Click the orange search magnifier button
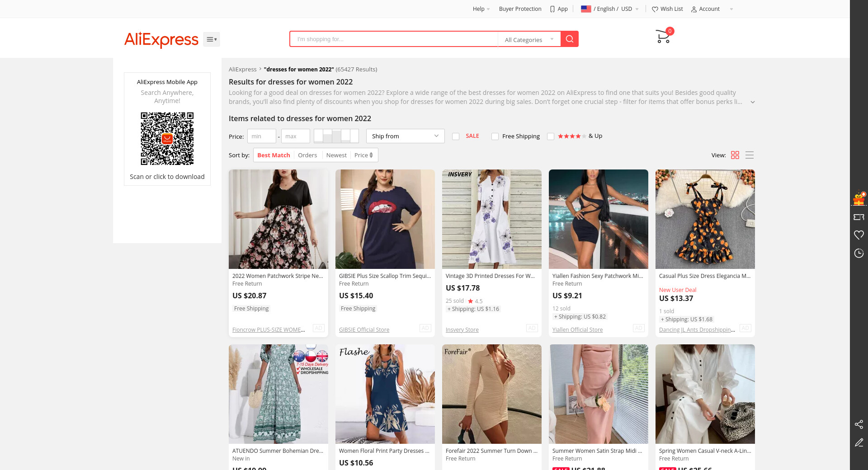868x470 pixels. point(570,39)
